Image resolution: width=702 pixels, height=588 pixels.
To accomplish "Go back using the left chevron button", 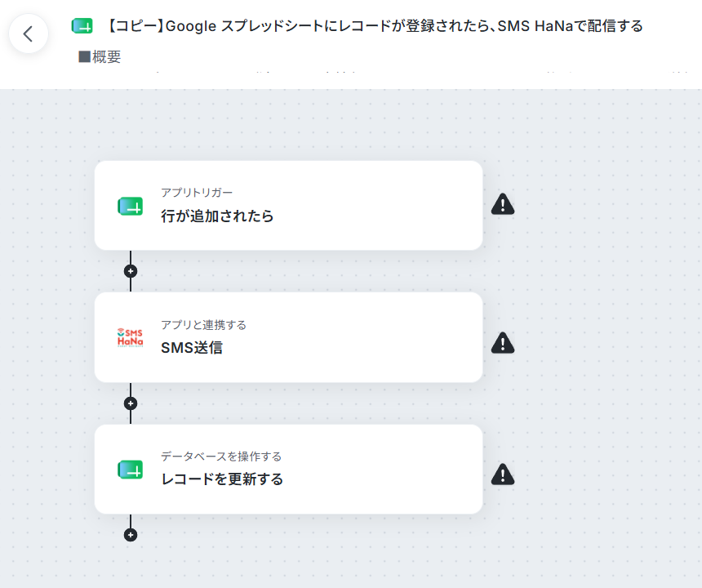I will tap(29, 33).
